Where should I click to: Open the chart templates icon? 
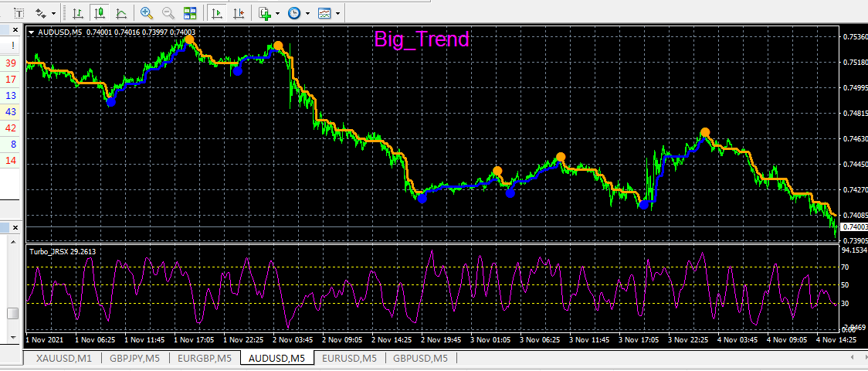[x=324, y=12]
